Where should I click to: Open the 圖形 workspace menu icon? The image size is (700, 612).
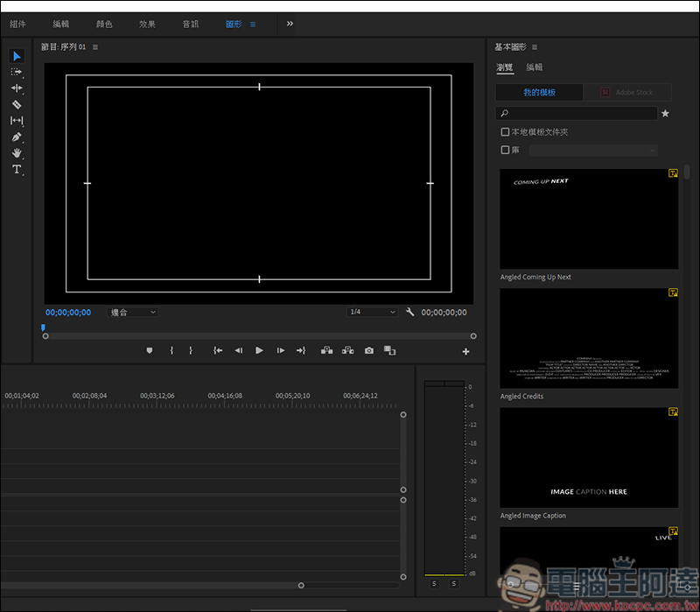point(253,25)
